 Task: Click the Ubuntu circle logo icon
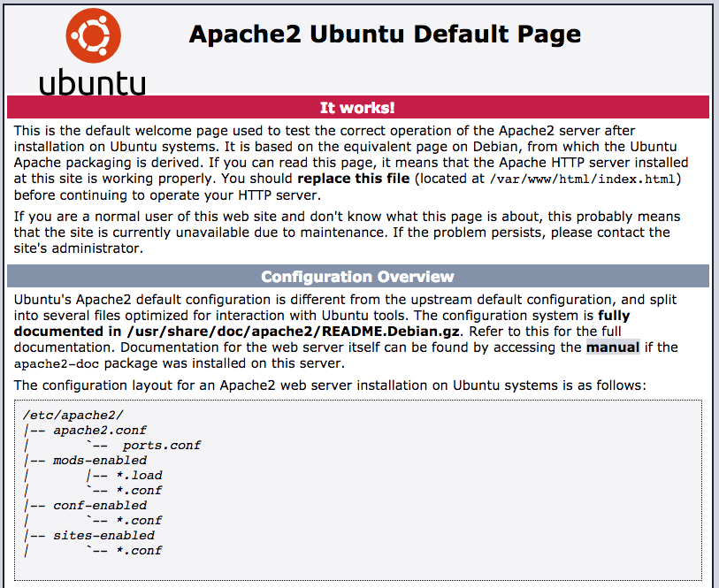coord(93,35)
